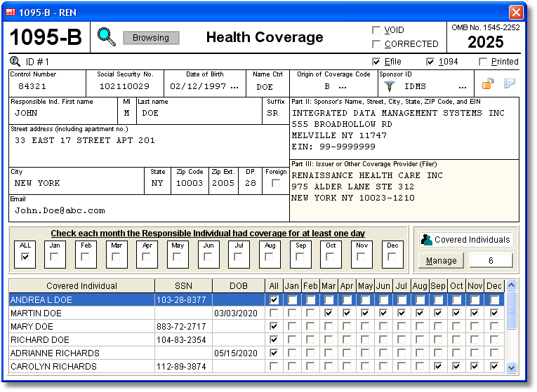Click the Covered Individuals button
The width and height of the screenshot is (537, 392).
pyautogui.click(x=466, y=239)
